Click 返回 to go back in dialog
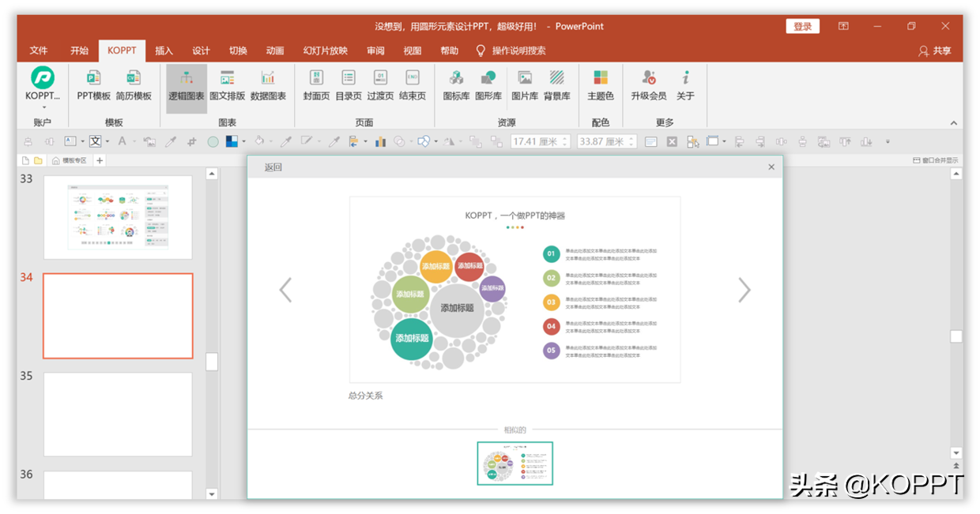Image resolution: width=980 pixels, height=514 pixels. pyautogui.click(x=273, y=167)
